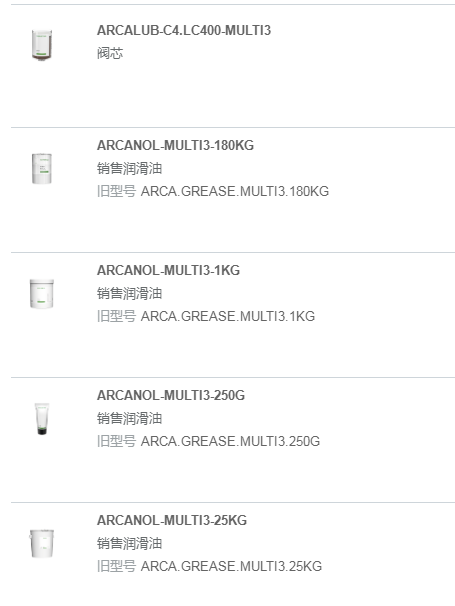Open the ARCANOL-MULTI3-250G product title
This screenshot has width=455, height=606.
[170, 395]
